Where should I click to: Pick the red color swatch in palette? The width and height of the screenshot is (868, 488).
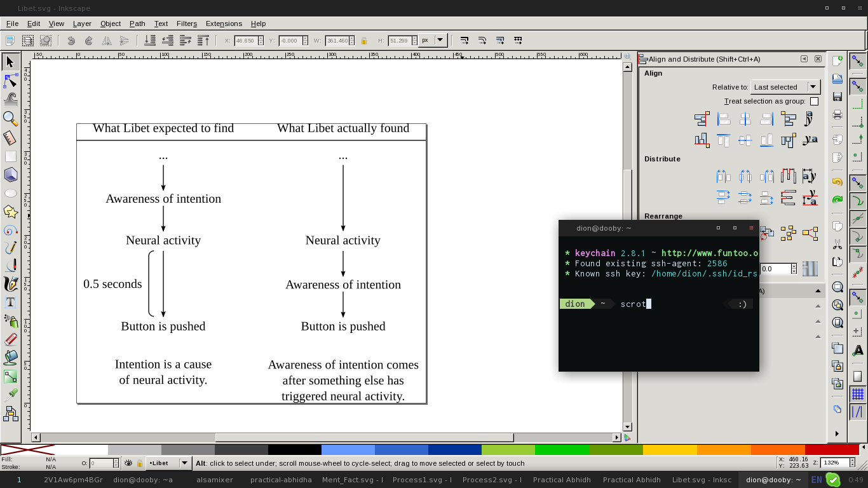(x=832, y=450)
